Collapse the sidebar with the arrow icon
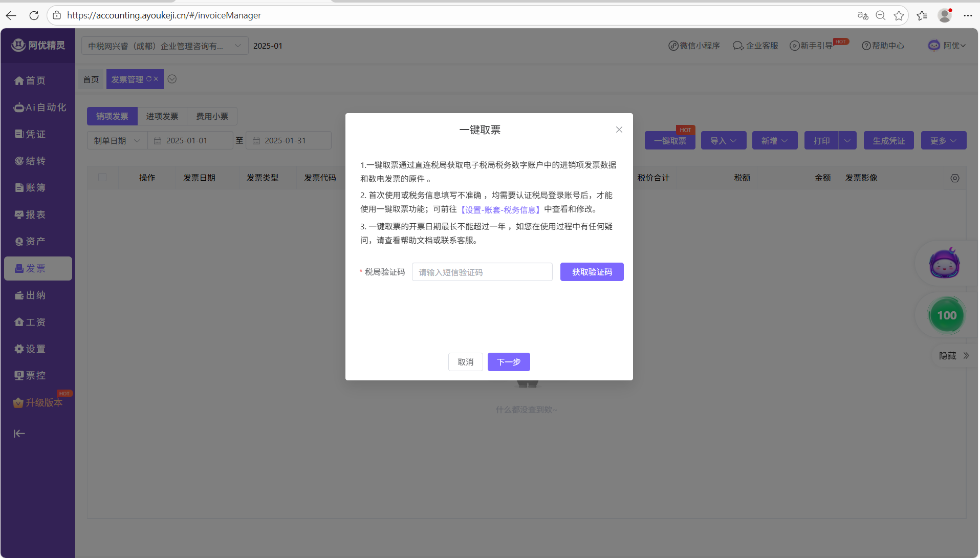 (19, 434)
